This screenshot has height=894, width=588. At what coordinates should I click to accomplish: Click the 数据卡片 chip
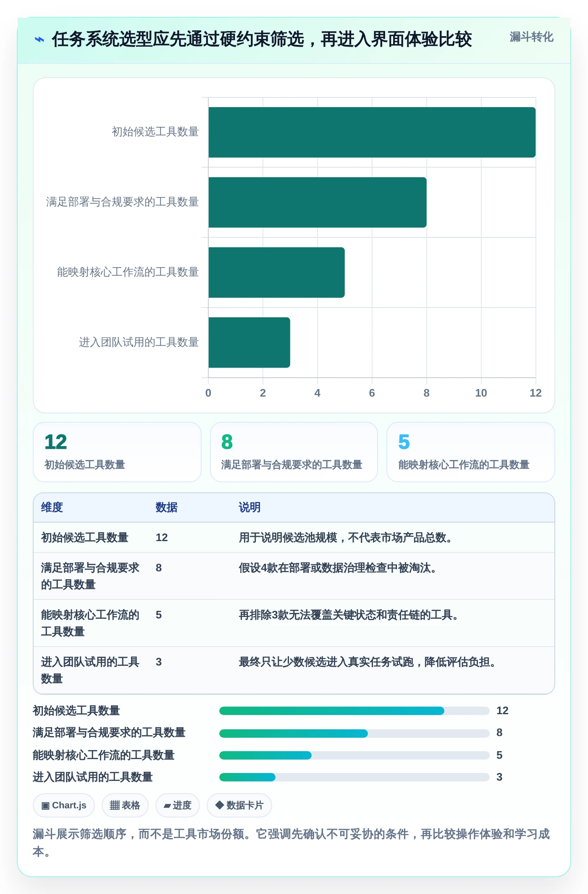point(239,805)
